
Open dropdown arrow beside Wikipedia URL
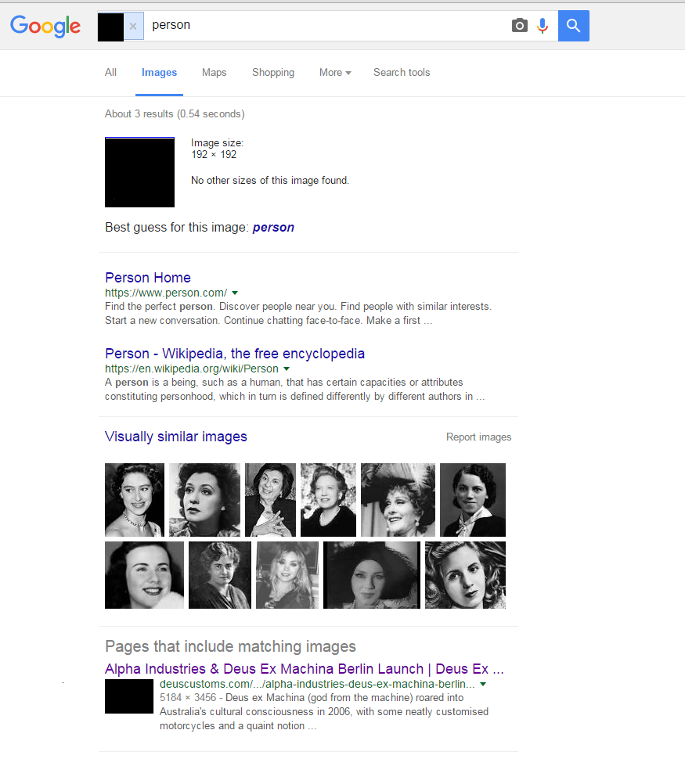tap(287, 369)
